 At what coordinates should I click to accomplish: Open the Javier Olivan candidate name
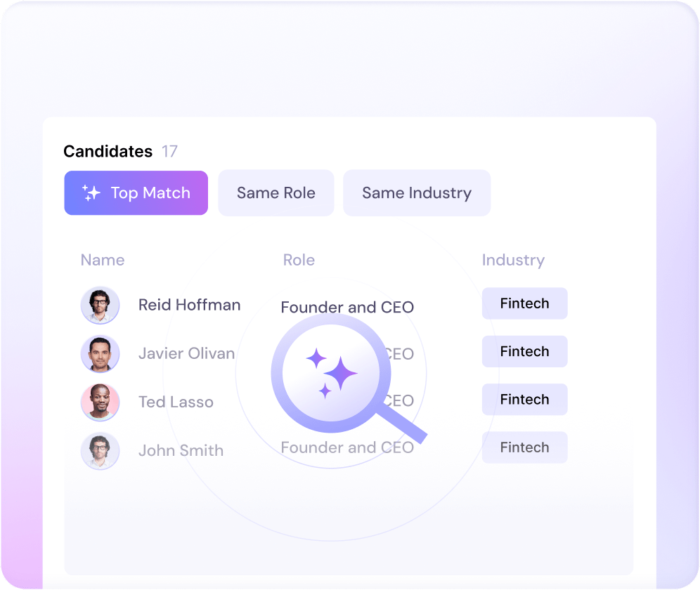click(186, 353)
